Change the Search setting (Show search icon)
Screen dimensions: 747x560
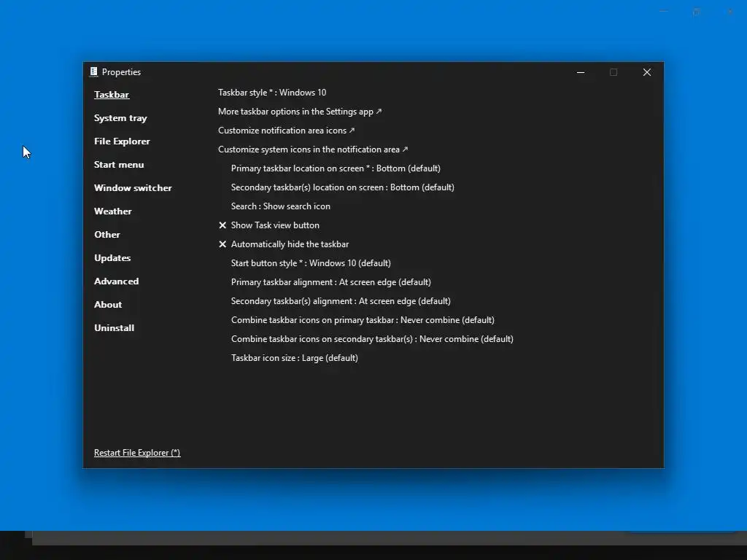[281, 206]
